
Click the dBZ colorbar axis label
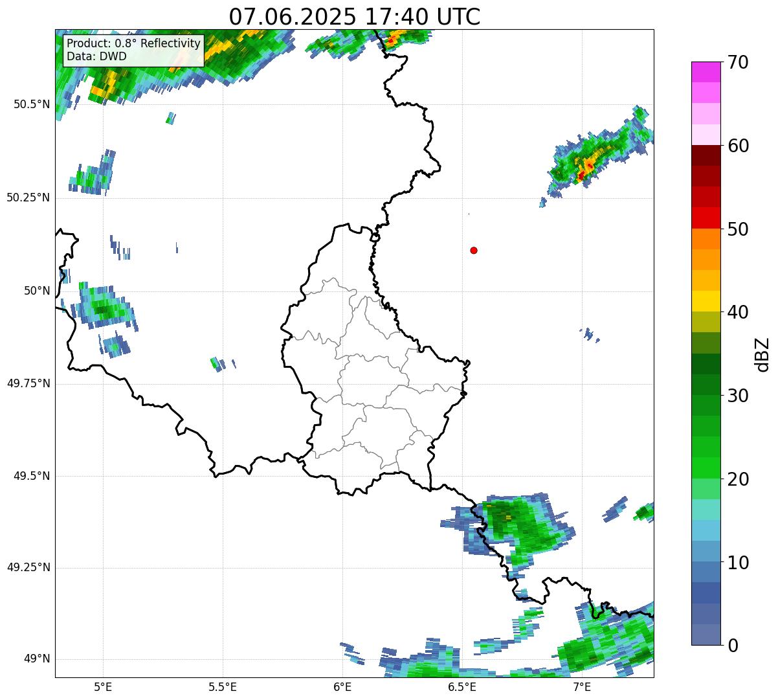(x=762, y=354)
